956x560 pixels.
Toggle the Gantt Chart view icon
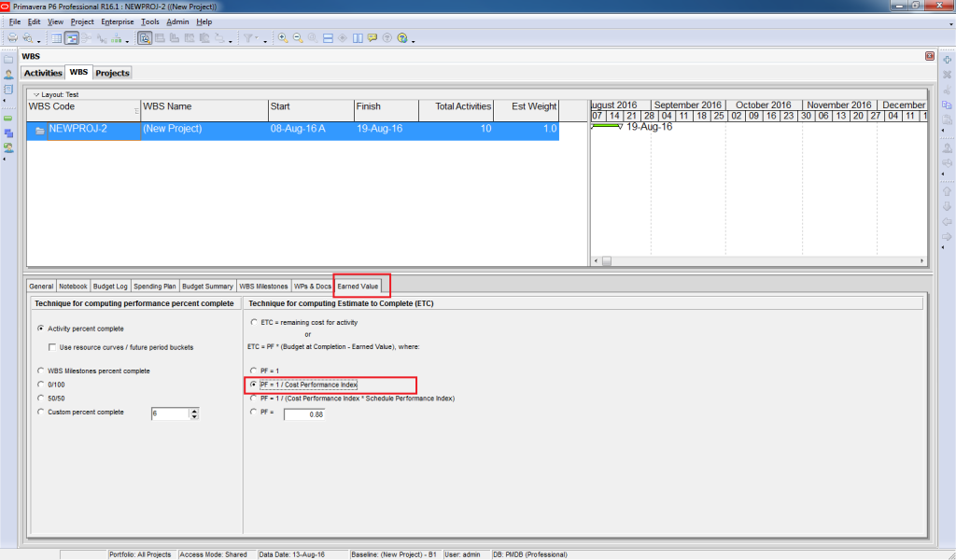click(x=71, y=37)
